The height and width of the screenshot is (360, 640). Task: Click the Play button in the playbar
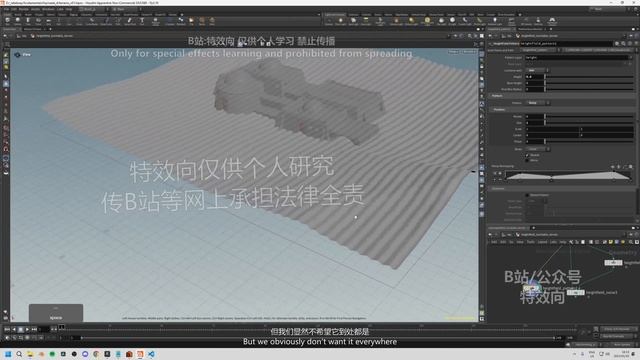click(x=27, y=329)
